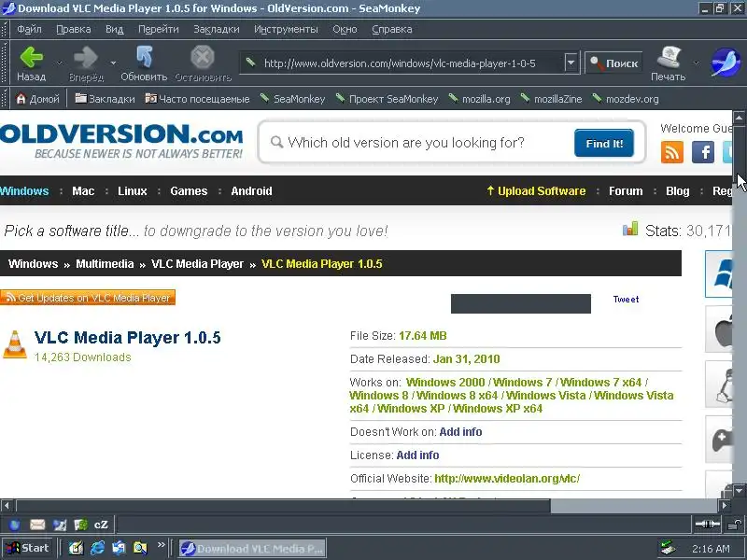Click the horizontal scrollbar thumb
The width and height of the screenshot is (747, 560).
click(284, 505)
